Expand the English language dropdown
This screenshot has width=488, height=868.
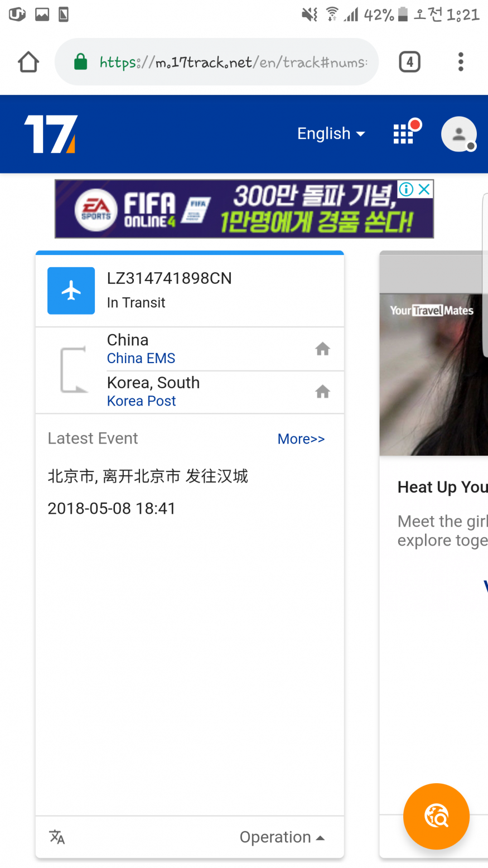331,134
